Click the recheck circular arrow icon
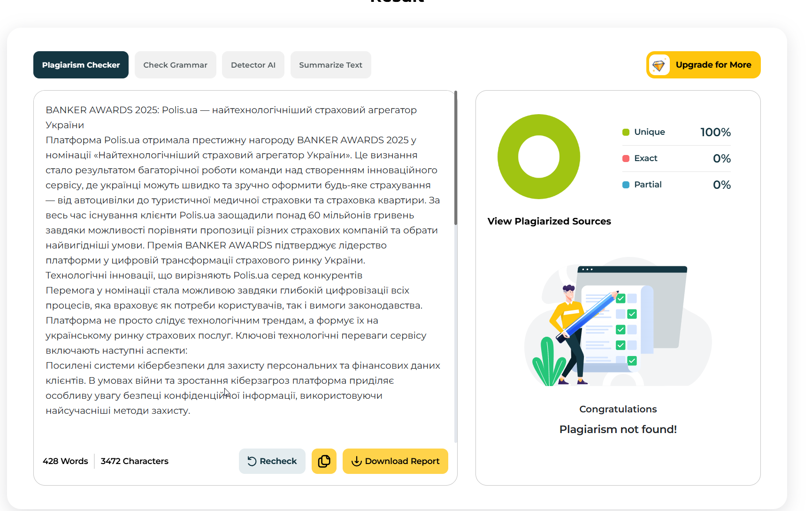 point(252,461)
